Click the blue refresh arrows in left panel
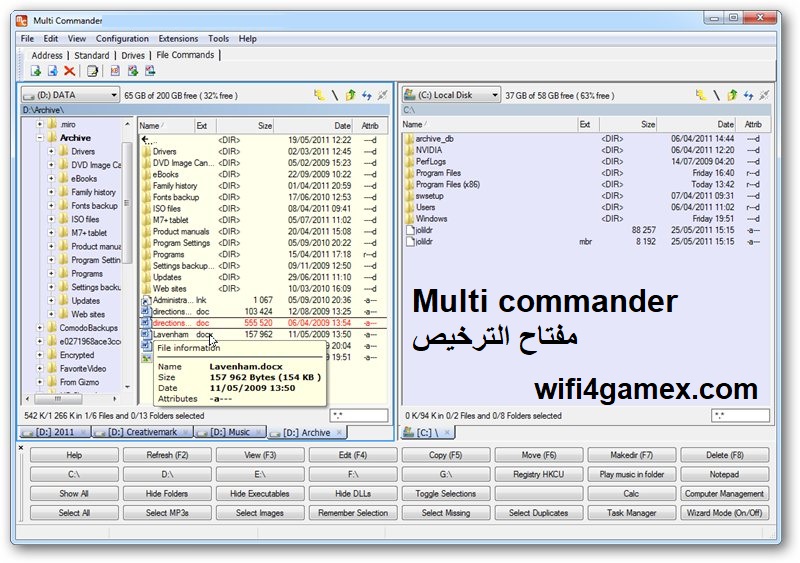The width and height of the screenshot is (800, 563). pyautogui.click(x=366, y=95)
